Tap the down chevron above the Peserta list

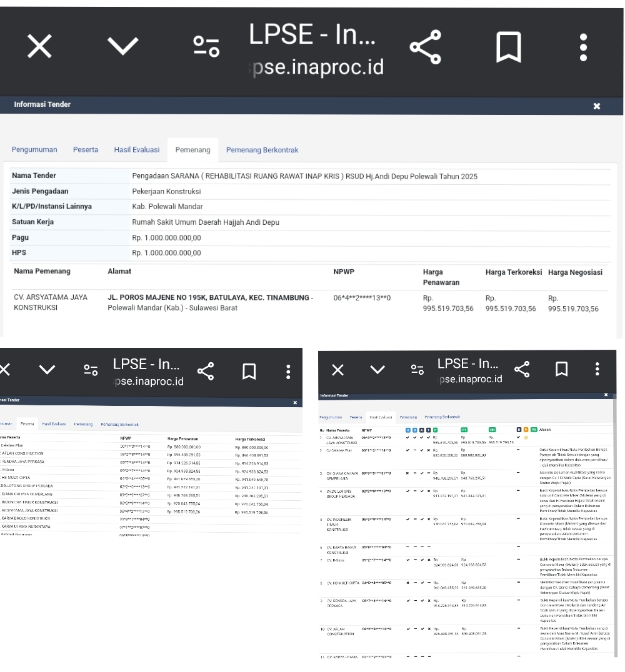[x=47, y=372]
